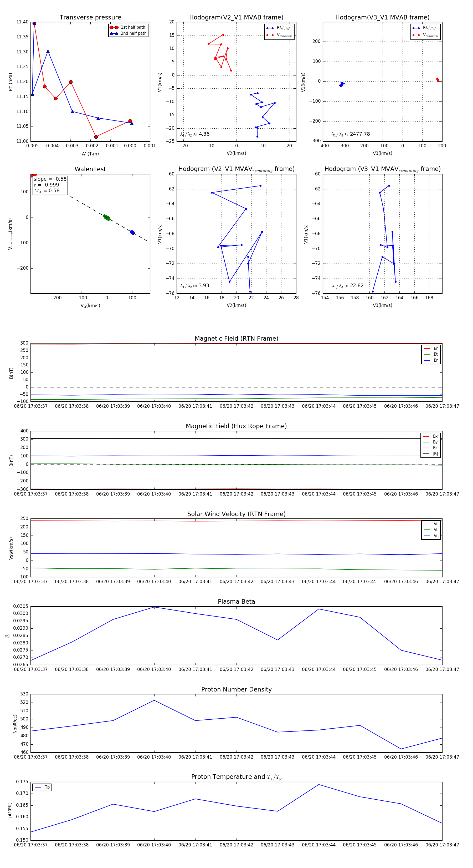
Task: Click the "B(nT)" label of Flux Rope Frame plot
Action: (11, 461)
